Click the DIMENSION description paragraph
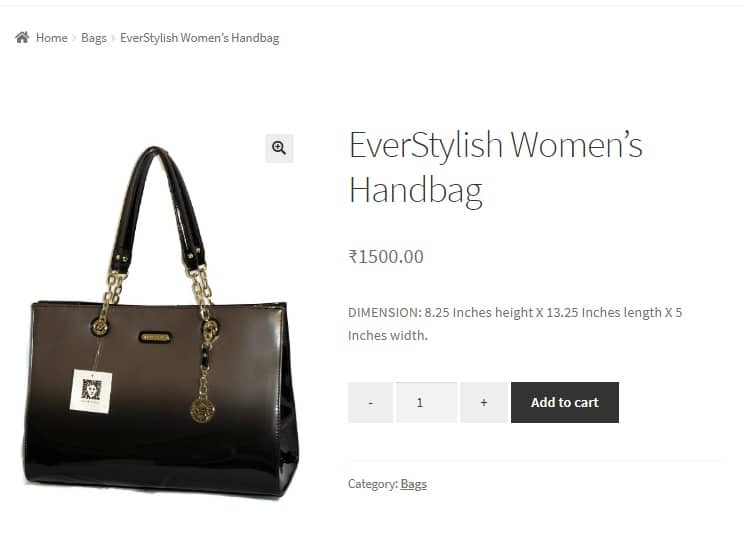This screenshot has width=743, height=543. click(x=515, y=324)
